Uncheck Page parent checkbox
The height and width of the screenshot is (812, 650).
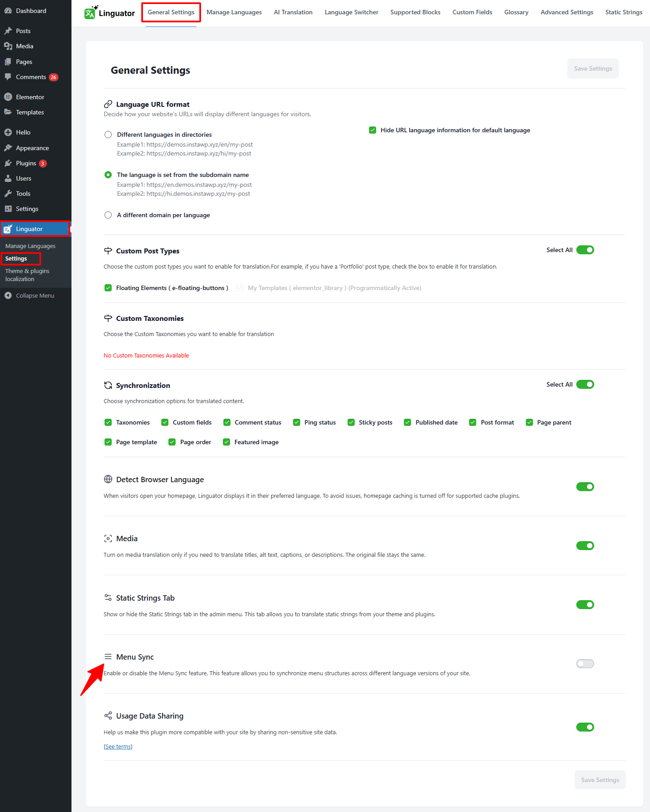coord(529,422)
